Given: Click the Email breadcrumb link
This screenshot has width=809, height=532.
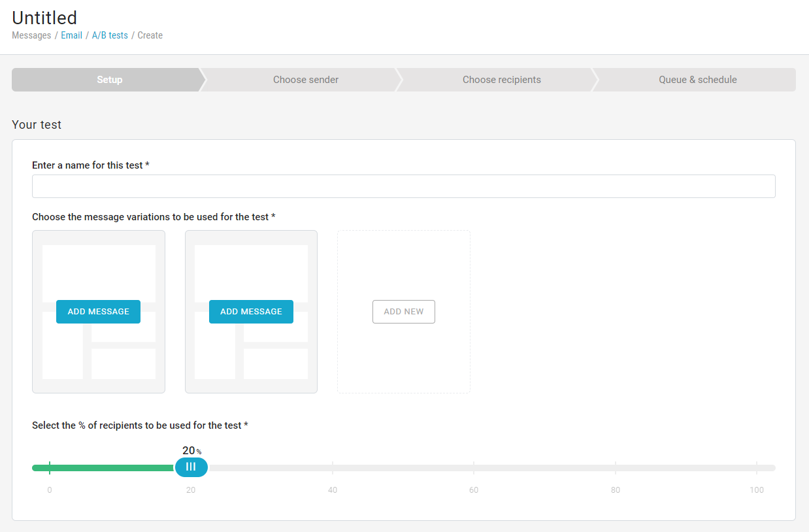Looking at the screenshot, I should point(71,35).
